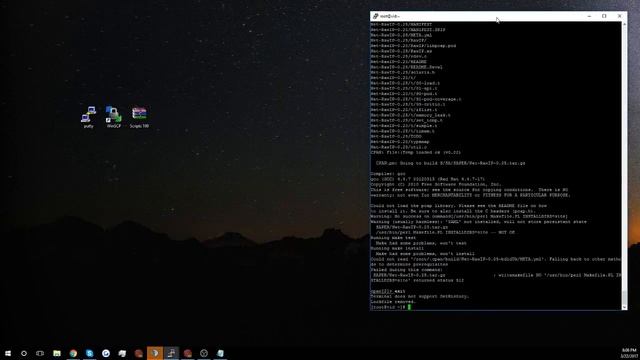Click the terminal scrollbar down arrow
This screenshot has height=360, width=640.
pyautogui.click(x=624, y=307)
